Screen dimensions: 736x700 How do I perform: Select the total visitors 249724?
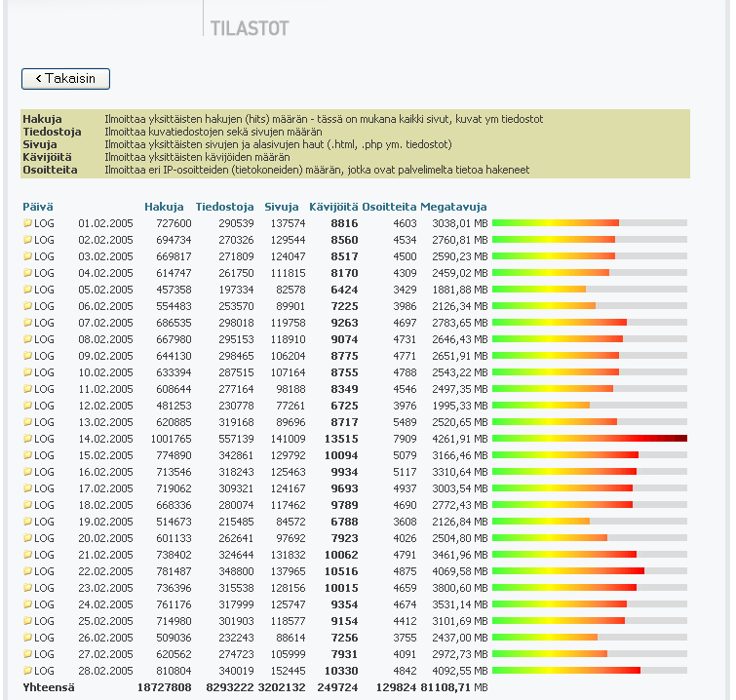pyautogui.click(x=337, y=687)
